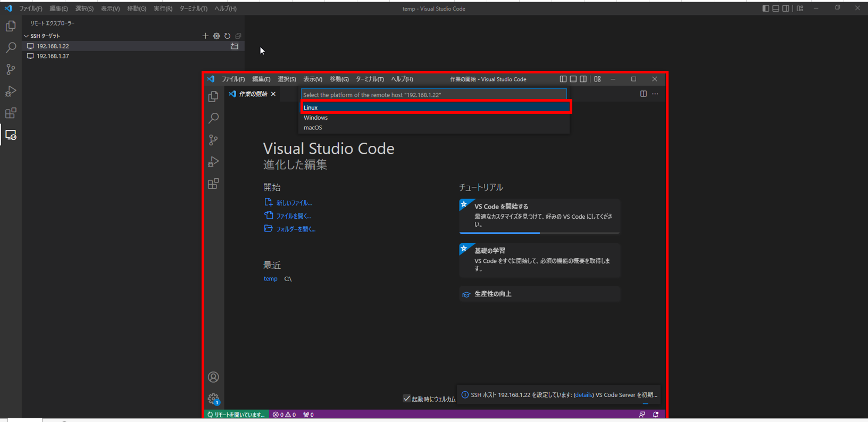The image size is (868, 422).
Task: Open notifications bell in the status bar
Action: point(656,415)
